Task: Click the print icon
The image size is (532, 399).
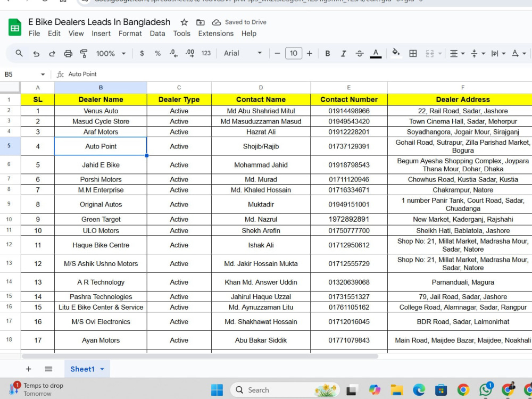Action: tap(68, 54)
